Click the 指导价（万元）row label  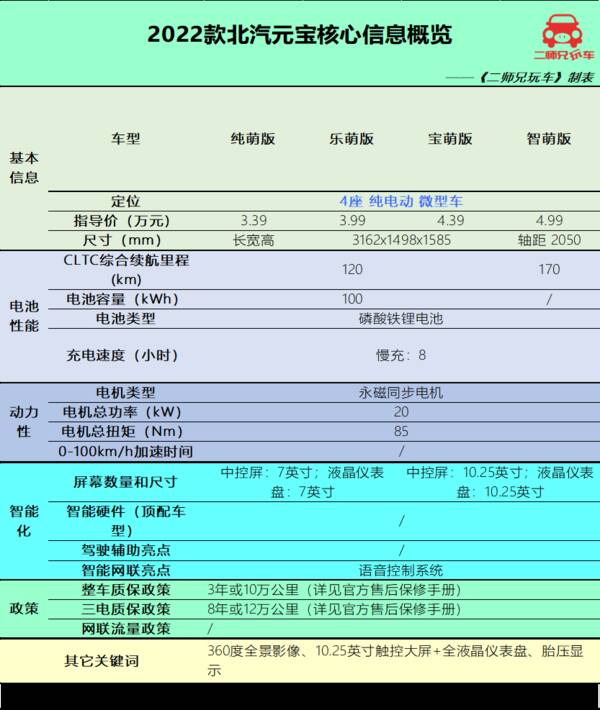pos(122,221)
